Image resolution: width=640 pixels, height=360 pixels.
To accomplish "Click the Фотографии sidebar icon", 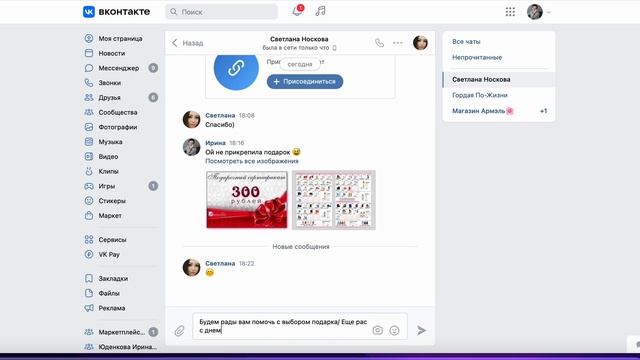I will (89, 127).
